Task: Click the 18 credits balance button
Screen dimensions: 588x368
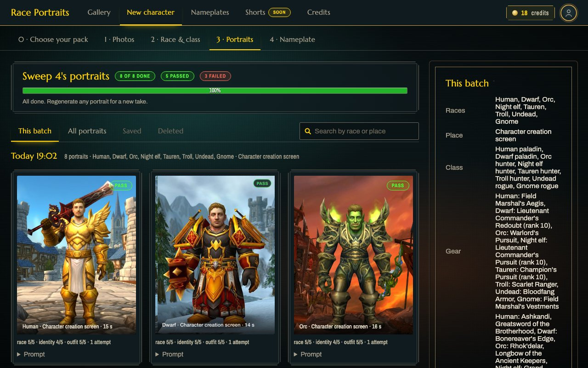Action: (x=531, y=13)
